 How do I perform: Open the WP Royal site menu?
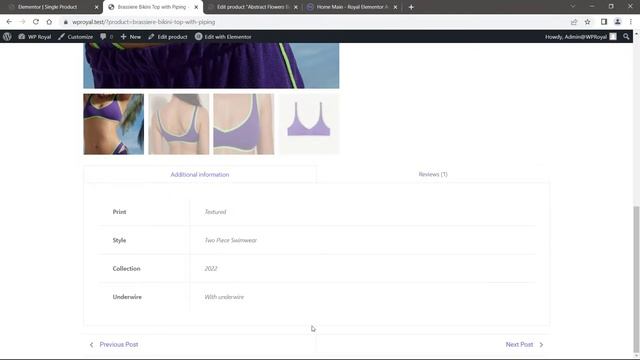[x=35, y=37]
